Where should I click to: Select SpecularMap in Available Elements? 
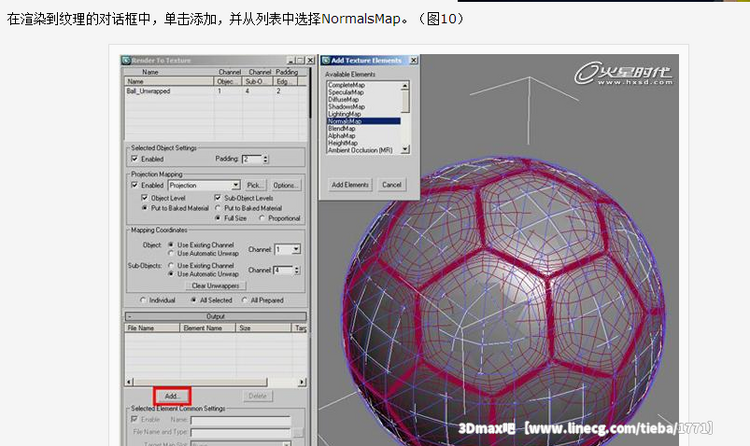click(364, 92)
